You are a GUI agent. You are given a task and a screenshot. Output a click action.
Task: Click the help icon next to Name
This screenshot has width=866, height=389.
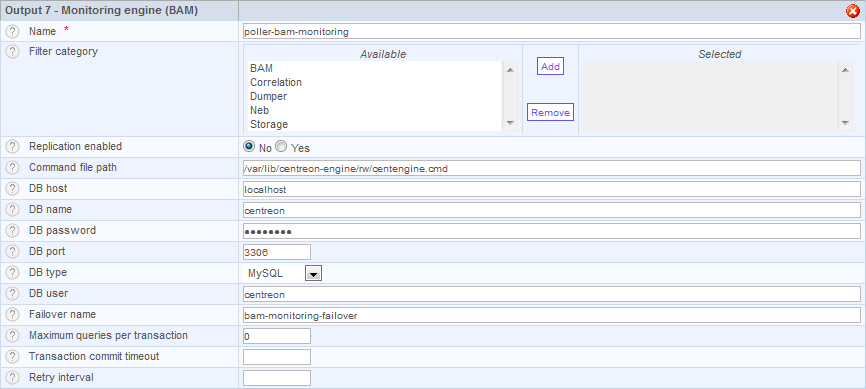point(12,31)
